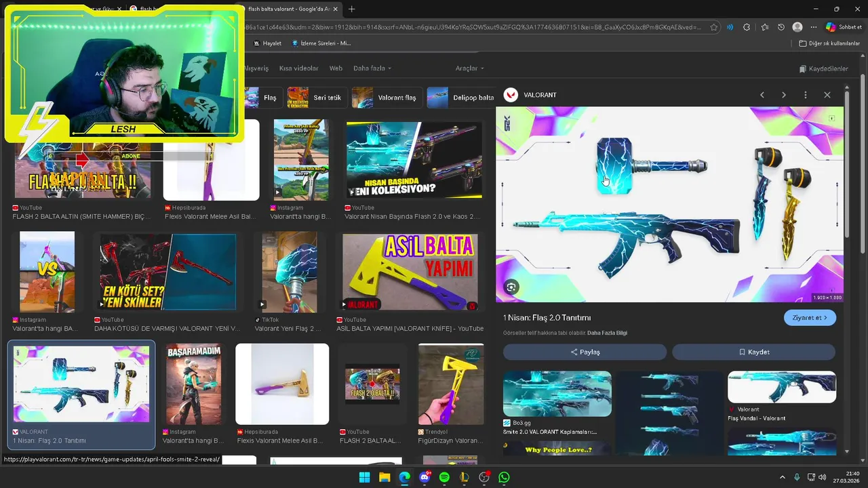Open WhatsApp from the taskbar
Image resolution: width=868 pixels, height=488 pixels.
coord(504,477)
